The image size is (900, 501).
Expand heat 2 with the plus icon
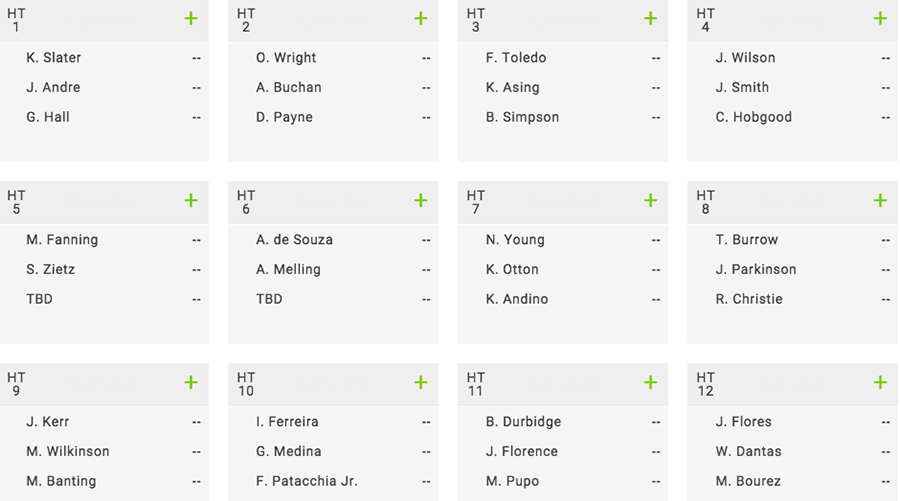coord(420,19)
